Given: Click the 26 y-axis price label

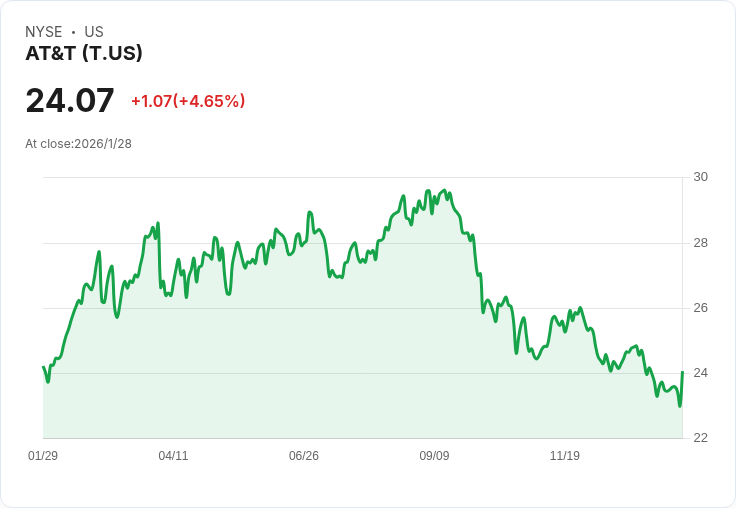Looking at the screenshot, I should click(x=700, y=308).
